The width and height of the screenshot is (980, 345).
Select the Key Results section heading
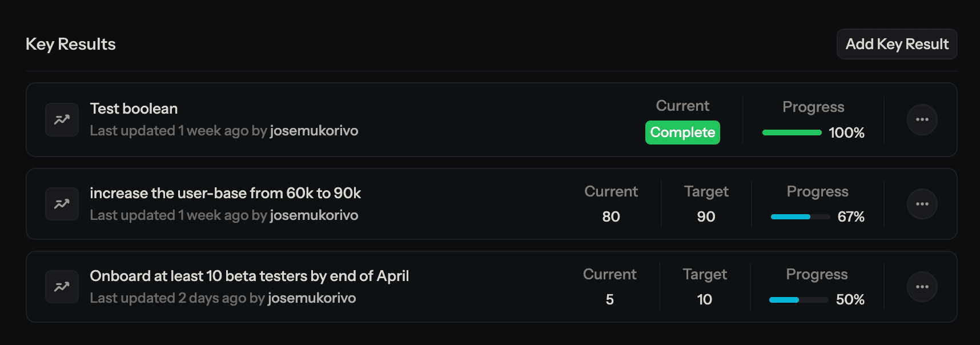70,43
